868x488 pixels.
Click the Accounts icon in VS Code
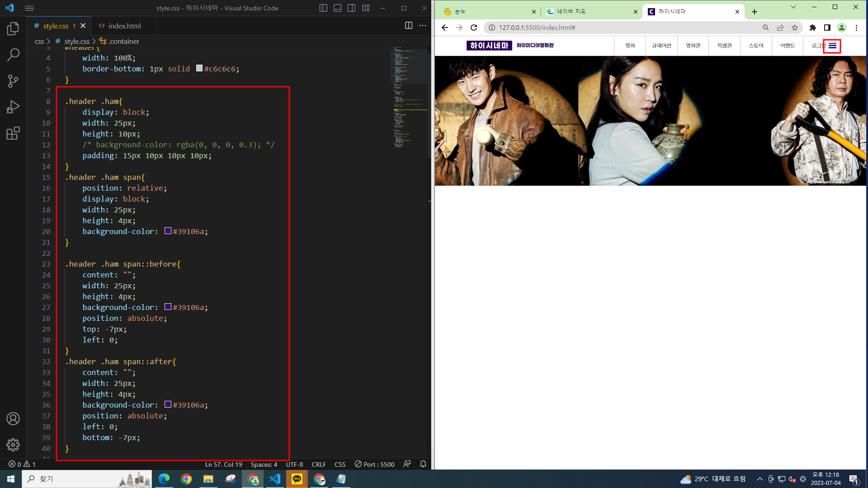(x=13, y=418)
